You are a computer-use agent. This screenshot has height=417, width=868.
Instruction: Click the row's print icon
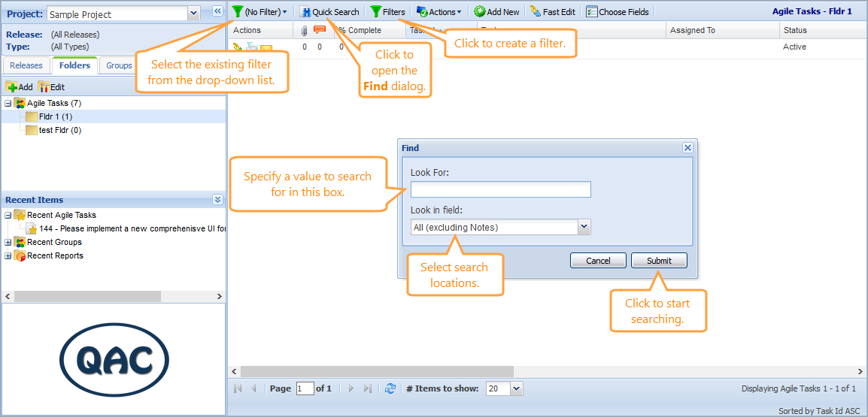pos(252,47)
